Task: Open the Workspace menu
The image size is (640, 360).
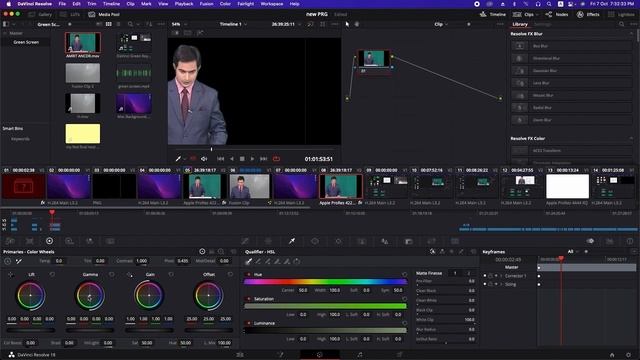Action: pos(272,4)
